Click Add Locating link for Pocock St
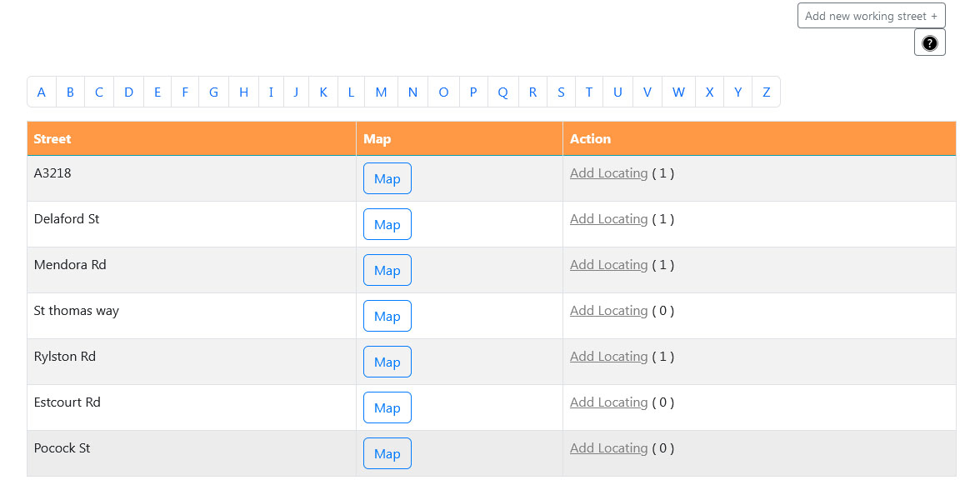The height and width of the screenshot is (490, 980). [x=608, y=448]
